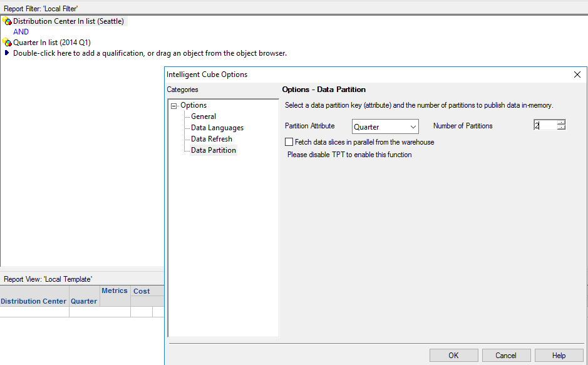Select the General category

(x=204, y=116)
